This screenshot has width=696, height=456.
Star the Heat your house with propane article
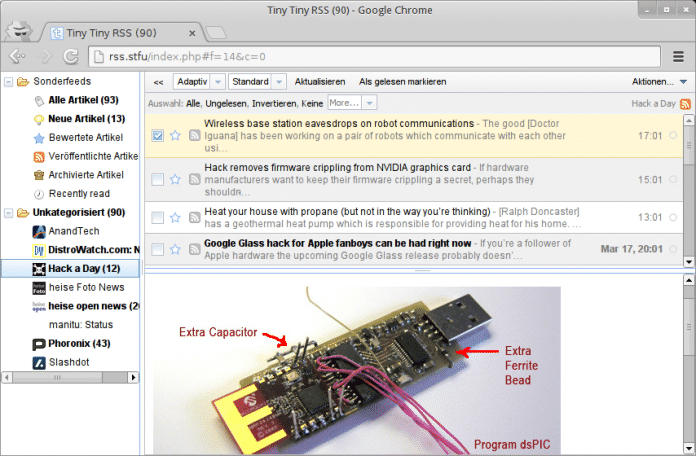click(175, 217)
